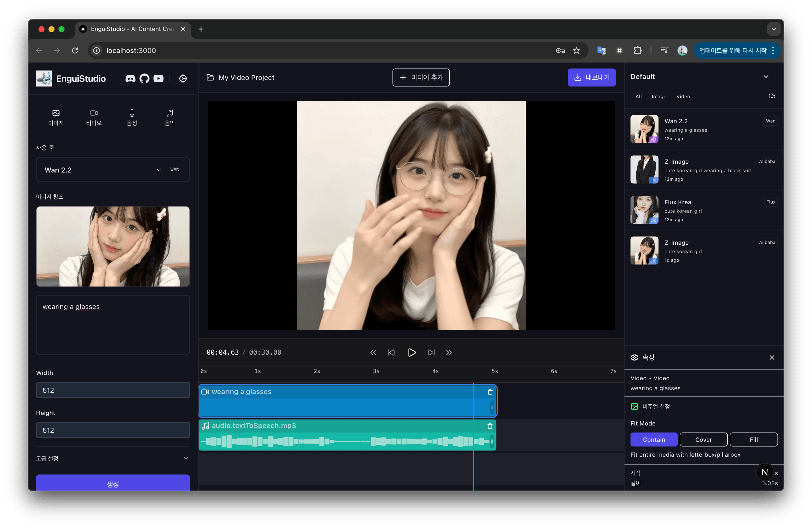Visit the EnguiStudio GitHub page
Image resolution: width=812 pixels, height=528 pixels.
click(144, 78)
